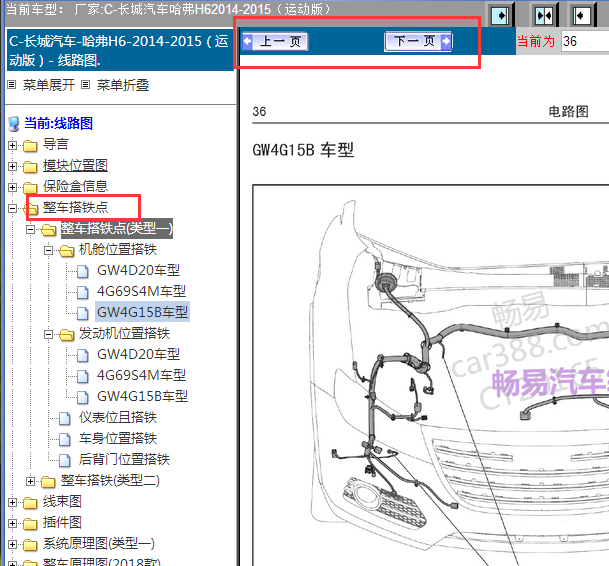This screenshot has width=609, height=566.
Task: Select the 机舱位置搭铁 tree item
Action: point(118,249)
